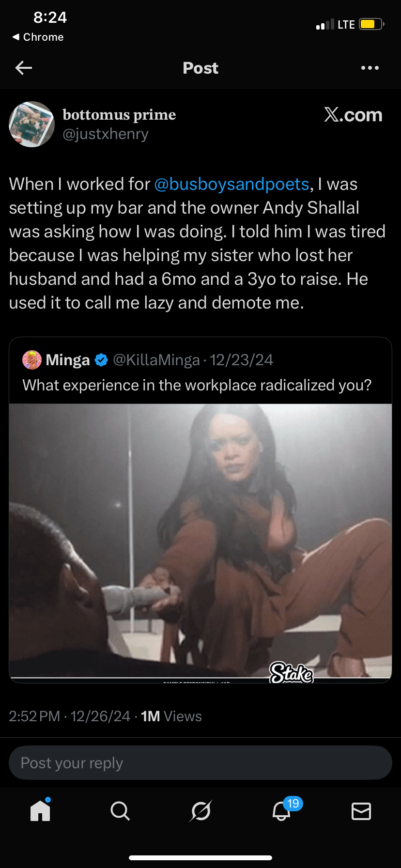Go to Home via bottom bar icon

coord(40,810)
